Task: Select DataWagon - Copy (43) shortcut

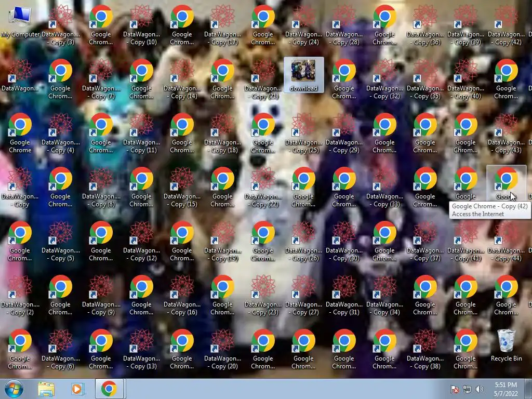Action: coord(507,132)
